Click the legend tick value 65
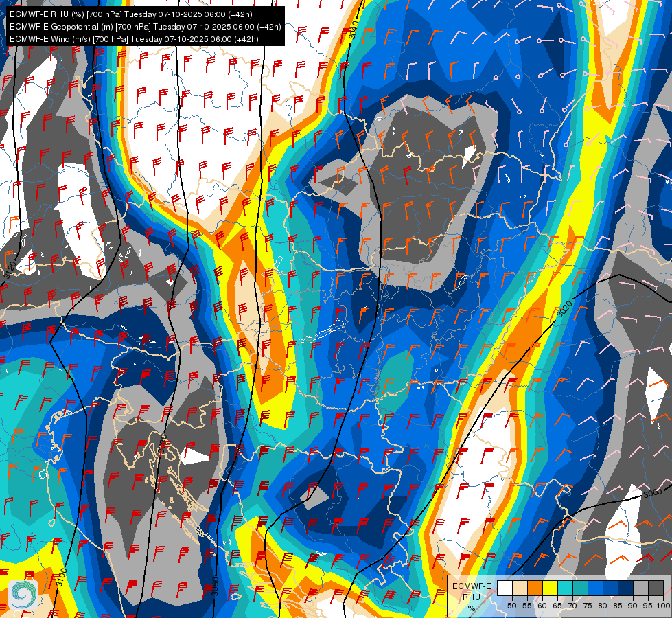 (557, 606)
